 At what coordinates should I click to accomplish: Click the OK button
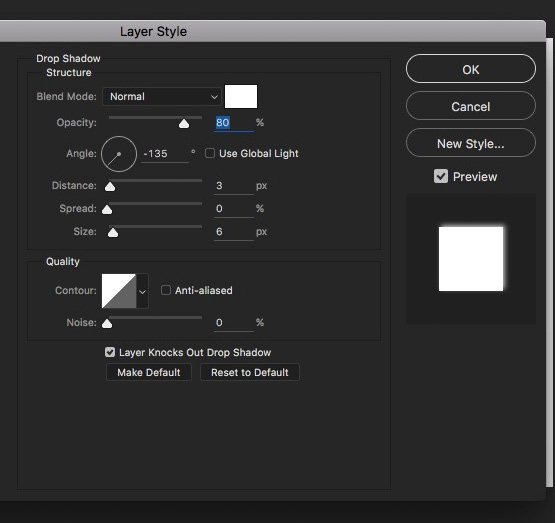click(471, 69)
